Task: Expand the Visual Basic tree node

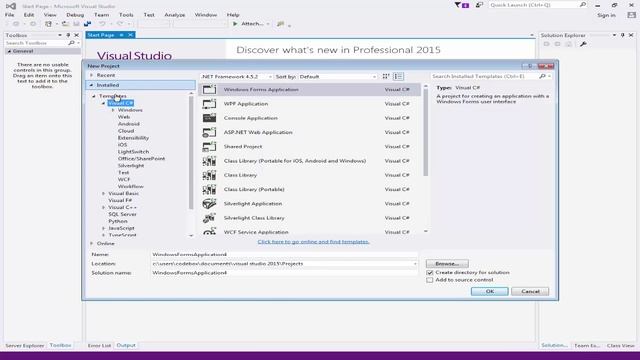Action: 103,193
